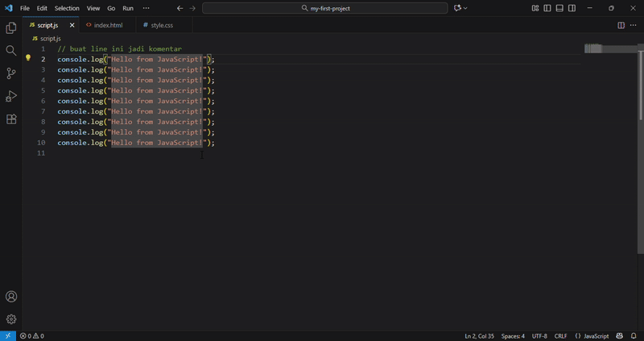Toggle the primary side bar visibility
Viewport: 644px width, 341px height.
tap(547, 8)
